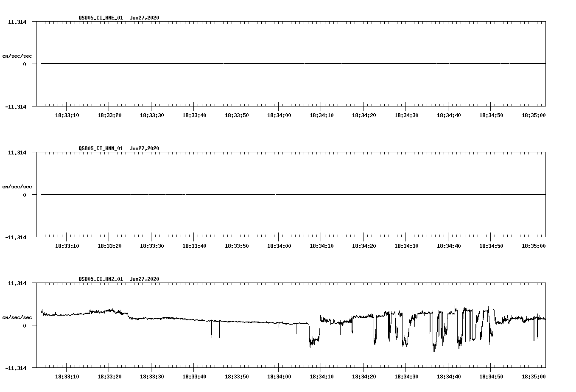The height and width of the screenshot is (392, 576).
Task: Click the 18:33:50 time label under HNZ plot
Action: tap(237, 377)
